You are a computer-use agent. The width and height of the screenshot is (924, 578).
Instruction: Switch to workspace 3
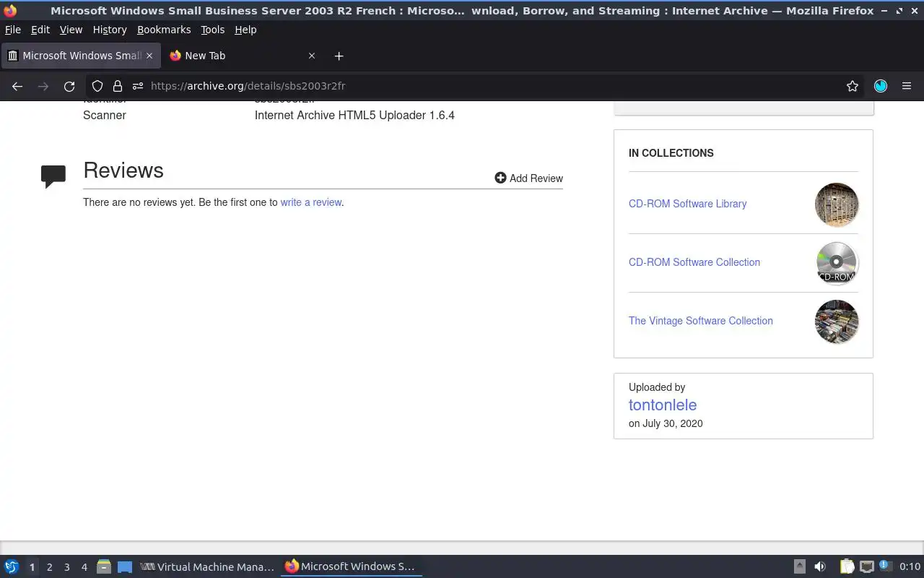pyautogui.click(x=66, y=567)
